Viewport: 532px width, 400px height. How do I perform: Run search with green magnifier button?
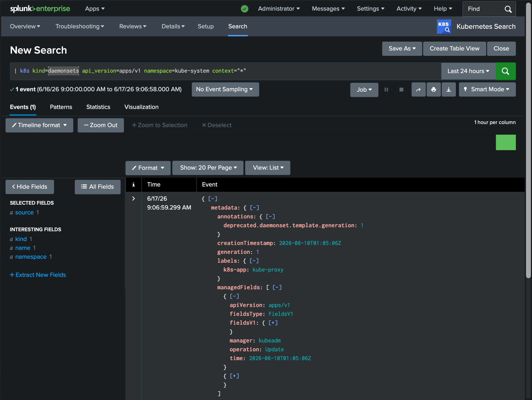[x=505, y=71]
